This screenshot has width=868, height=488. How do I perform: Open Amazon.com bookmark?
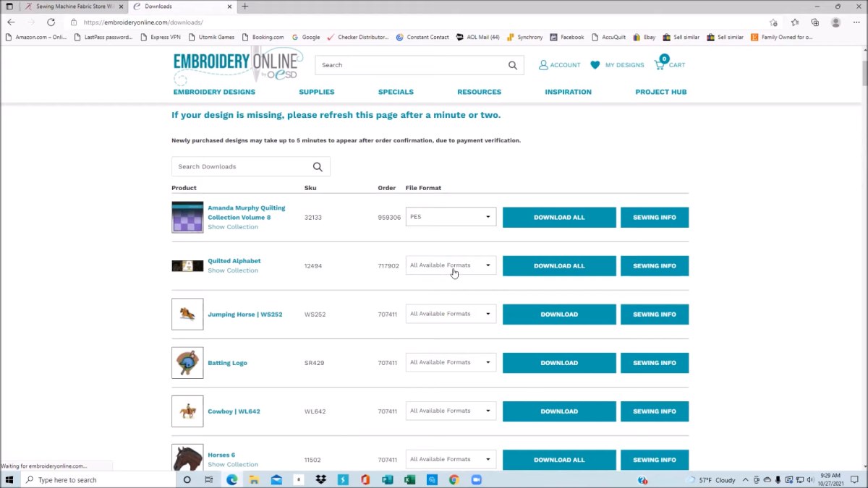click(x=36, y=37)
